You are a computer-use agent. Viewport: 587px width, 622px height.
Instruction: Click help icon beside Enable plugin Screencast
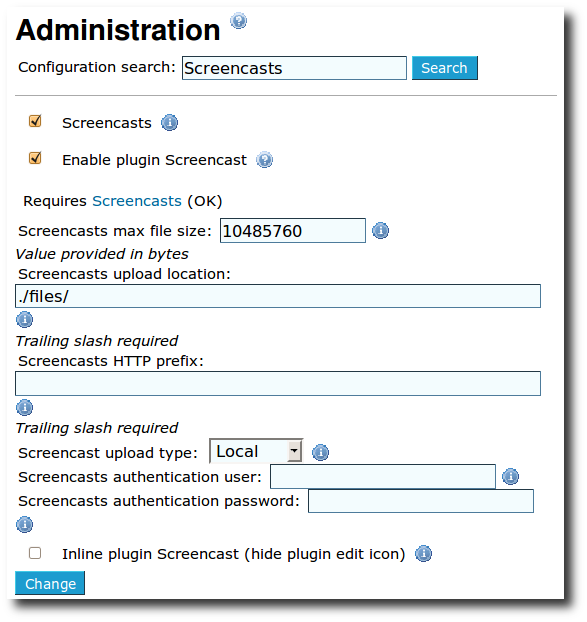(x=264, y=160)
